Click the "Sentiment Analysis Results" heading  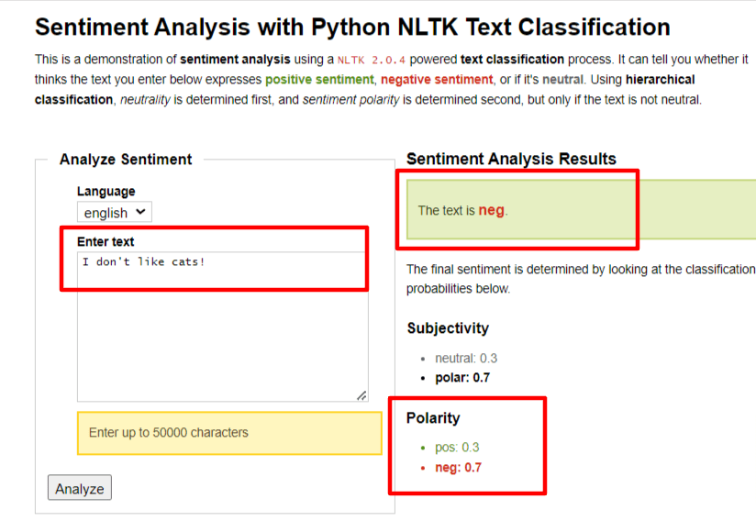[x=511, y=160]
